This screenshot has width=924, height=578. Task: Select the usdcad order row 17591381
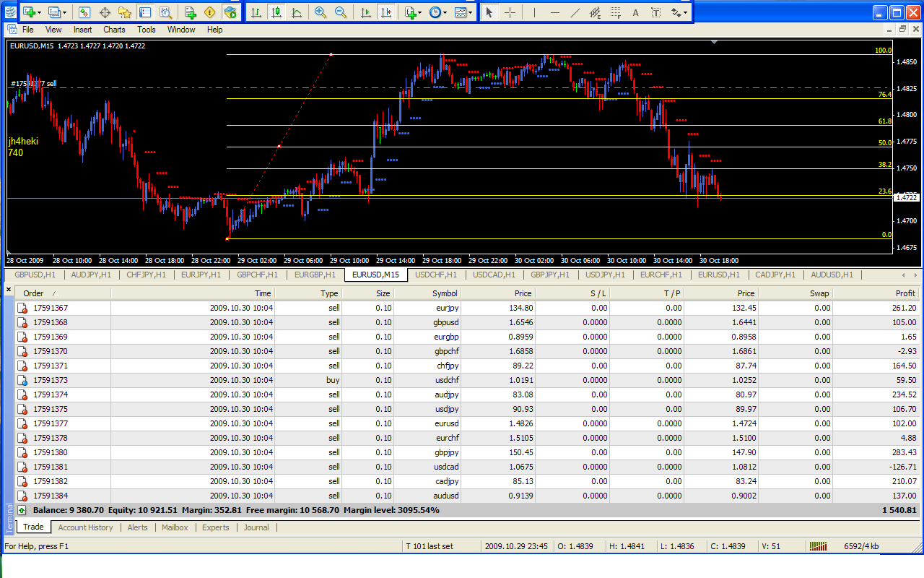click(466, 467)
